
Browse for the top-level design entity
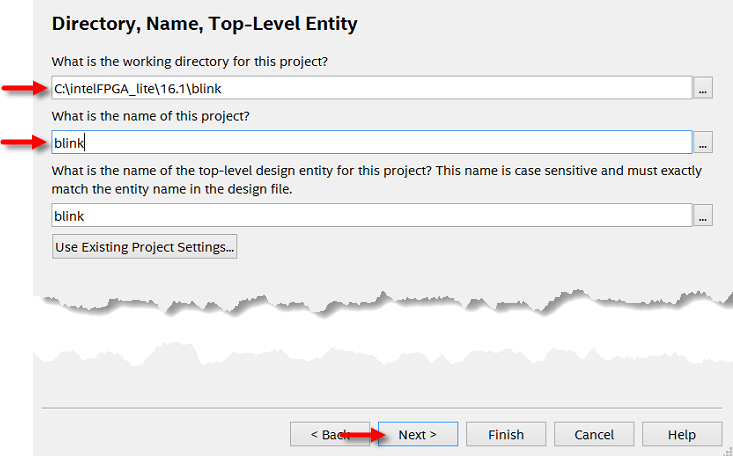703,215
